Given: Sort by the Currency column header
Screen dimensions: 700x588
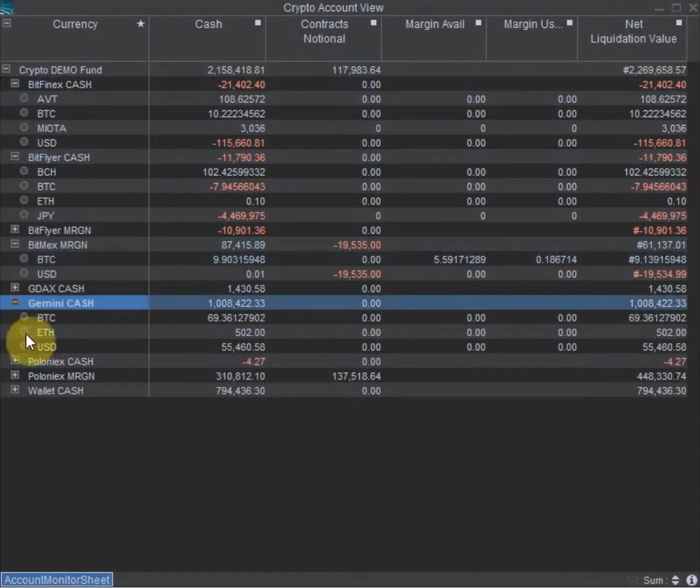Looking at the screenshot, I should 75,24.
